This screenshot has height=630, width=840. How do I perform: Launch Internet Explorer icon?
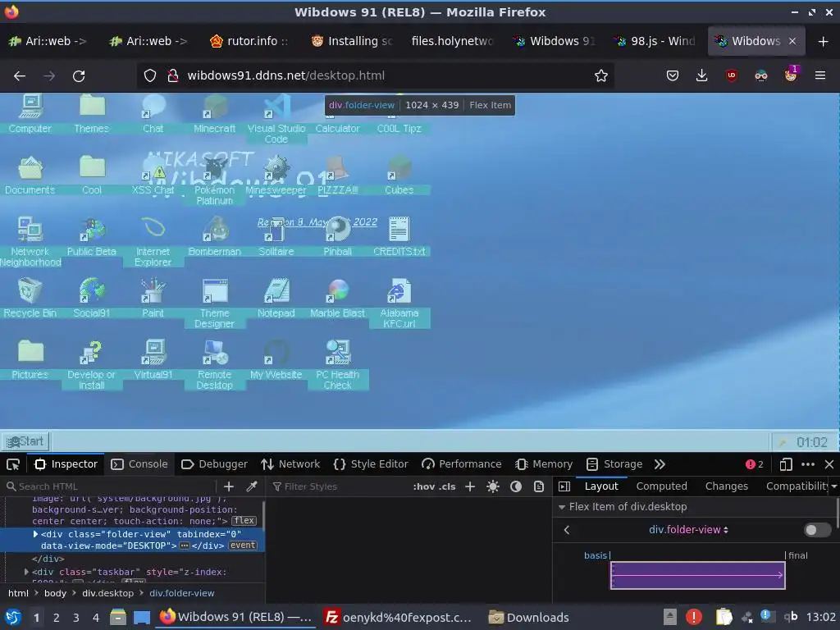pos(153,242)
